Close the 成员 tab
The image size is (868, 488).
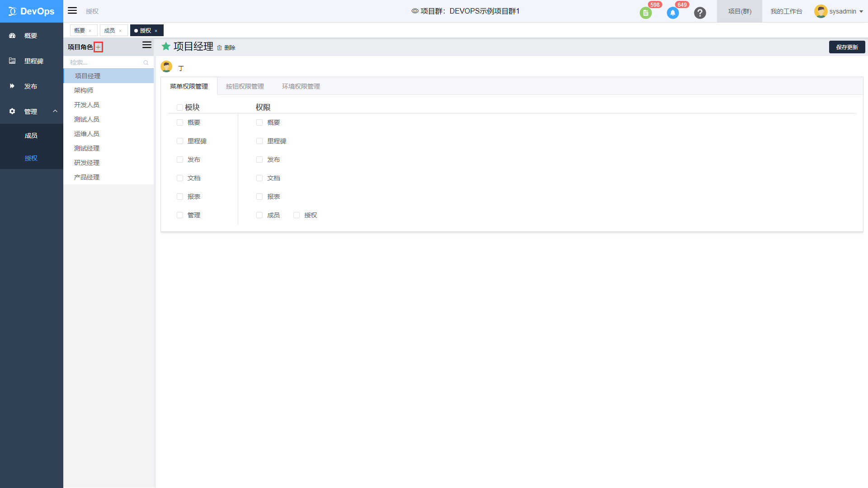(x=120, y=31)
